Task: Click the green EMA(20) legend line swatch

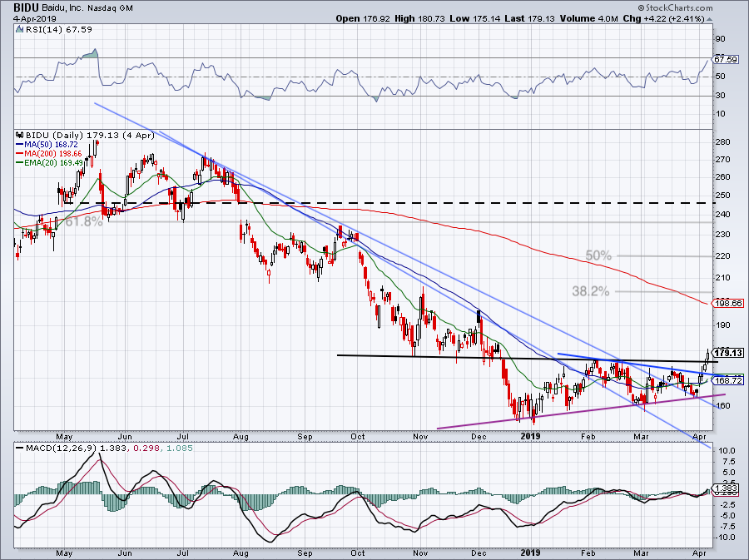Action: [20, 163]
